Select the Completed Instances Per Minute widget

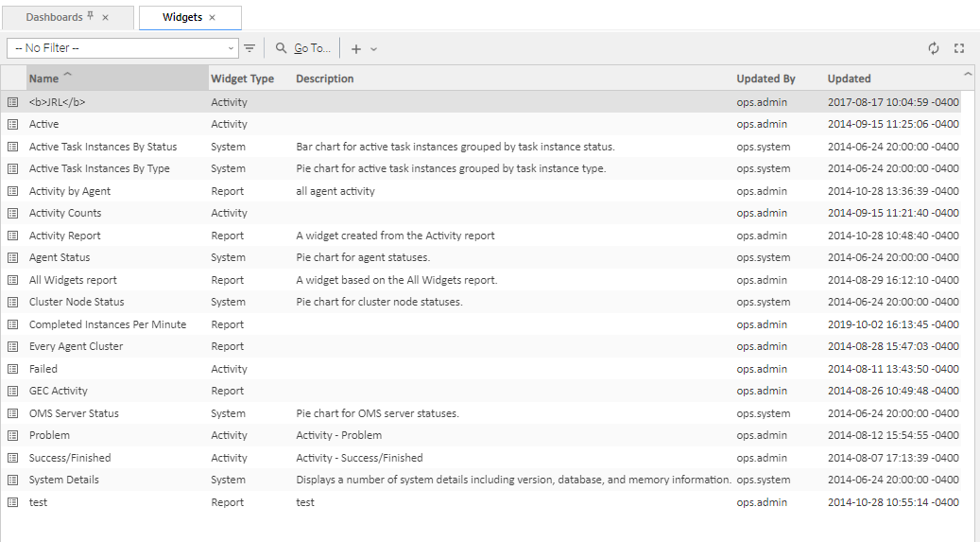(107, 324)
